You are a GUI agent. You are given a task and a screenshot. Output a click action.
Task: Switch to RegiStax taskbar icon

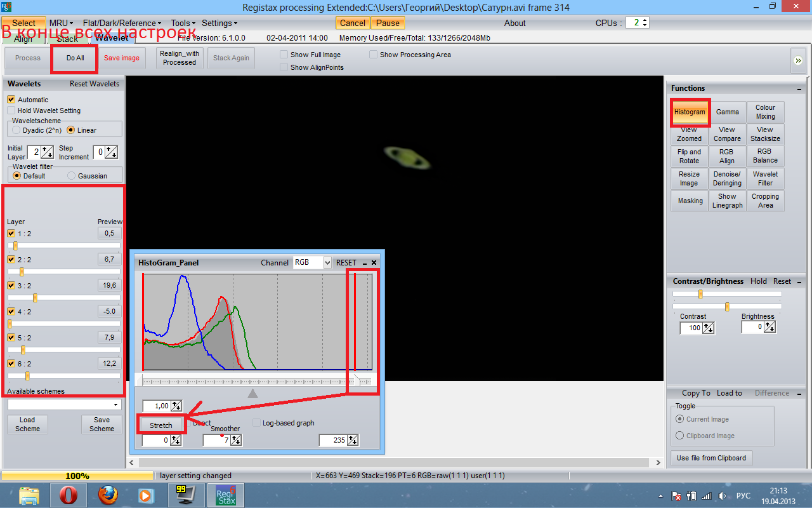pos(226,495)
